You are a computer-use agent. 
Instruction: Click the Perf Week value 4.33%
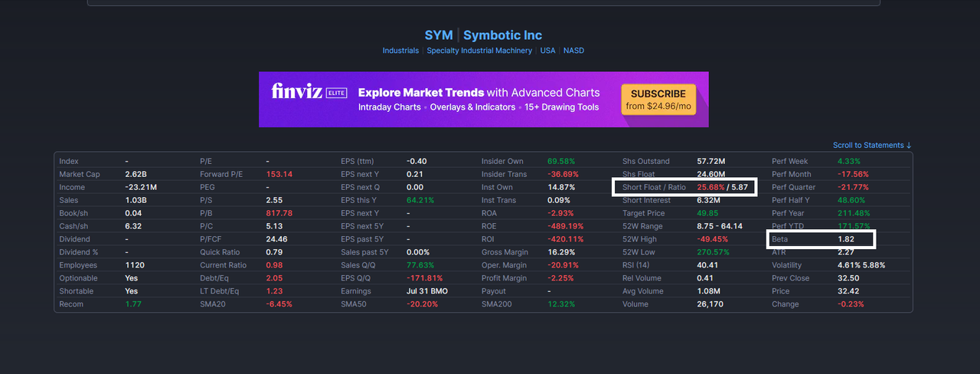850,161
